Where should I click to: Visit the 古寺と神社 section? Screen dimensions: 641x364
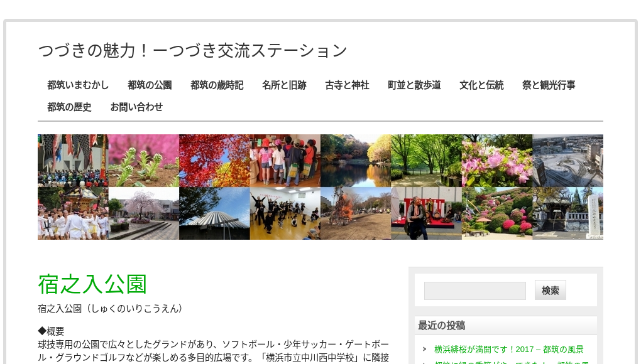(347, 85)
